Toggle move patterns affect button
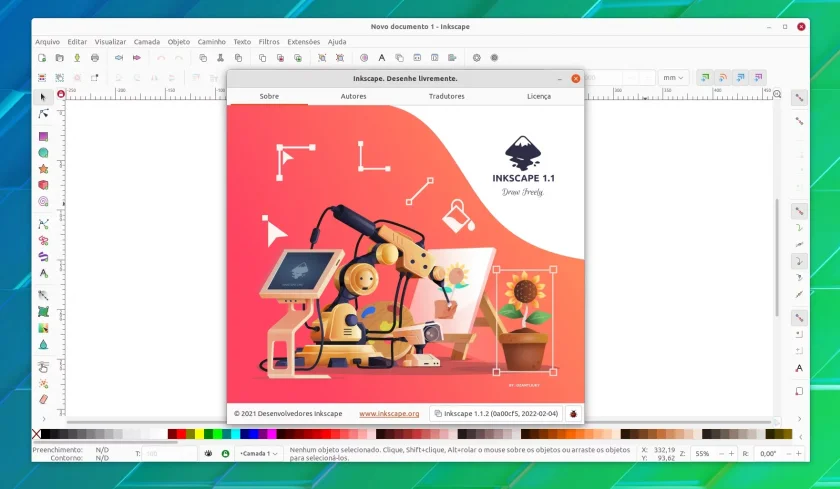Image resolution: width=840 pixels, height=489 pixels. click(x=758, y=78)
